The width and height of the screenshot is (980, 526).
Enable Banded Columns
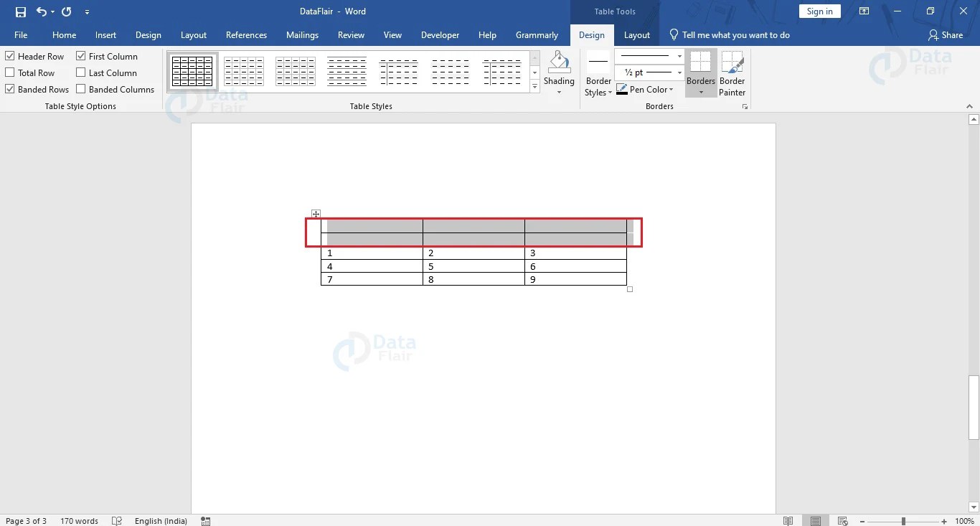[x=80, y=89]
